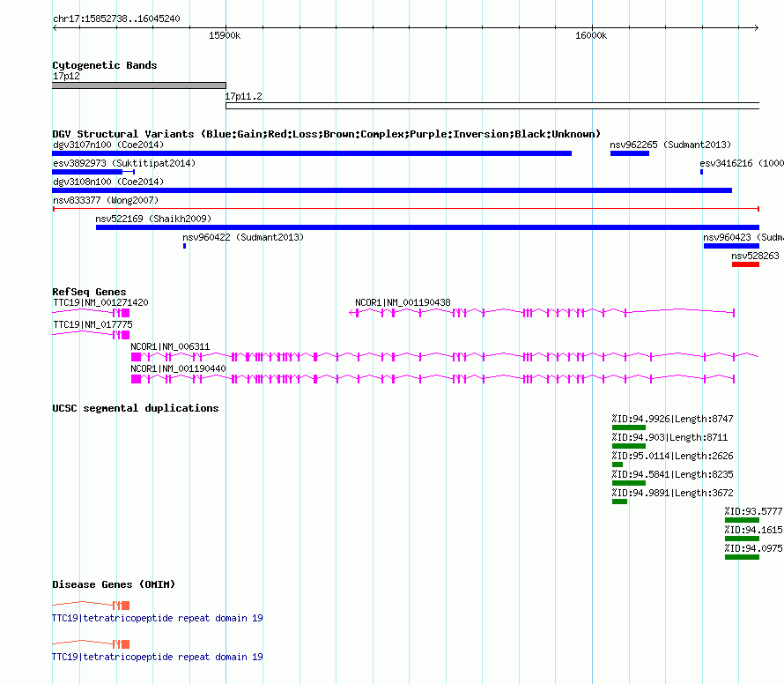Select the %ID:94.0975 green duplication bar
Screen dimensions: 784x684
(742, 557)
